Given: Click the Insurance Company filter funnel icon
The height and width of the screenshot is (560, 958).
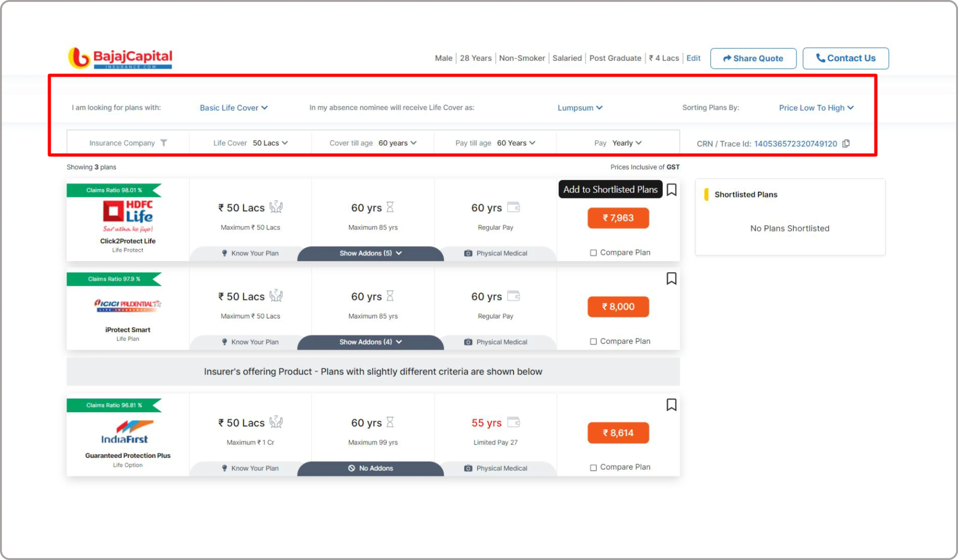Looking at the screenshot, I should [164, 143].
